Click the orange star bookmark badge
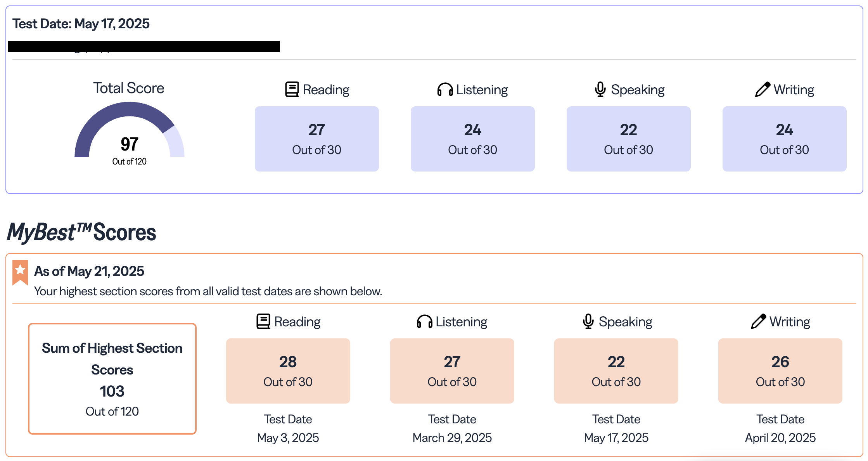The width and height of the screenshot is (868, 461). coord(20,272)
